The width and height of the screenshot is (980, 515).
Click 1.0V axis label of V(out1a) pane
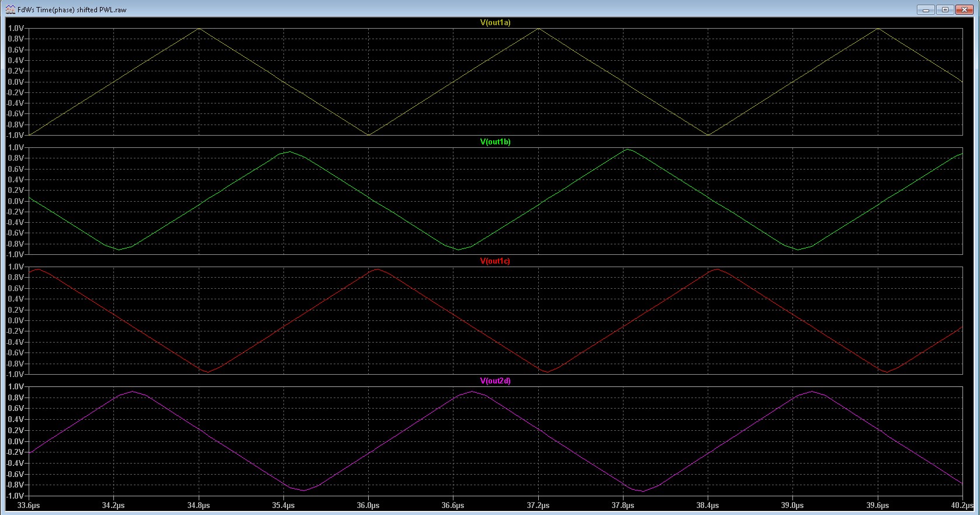pyautogui.click(x=16, y=28)
